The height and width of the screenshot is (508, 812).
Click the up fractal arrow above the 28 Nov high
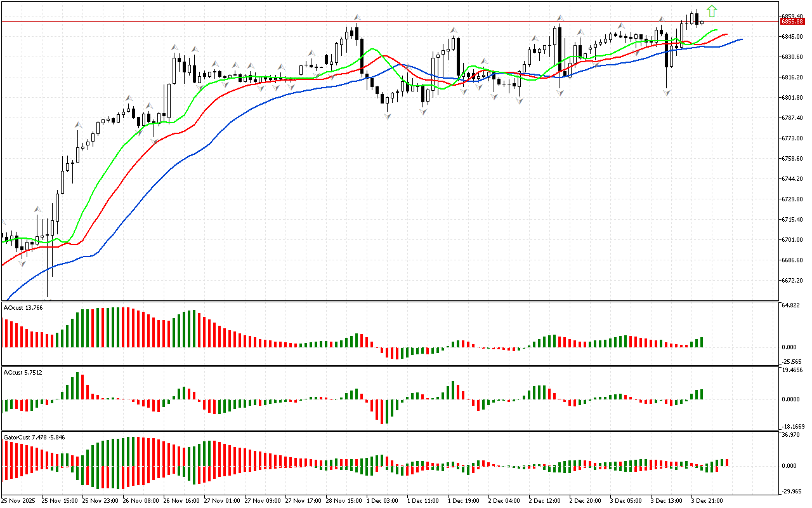pos(357,18)
